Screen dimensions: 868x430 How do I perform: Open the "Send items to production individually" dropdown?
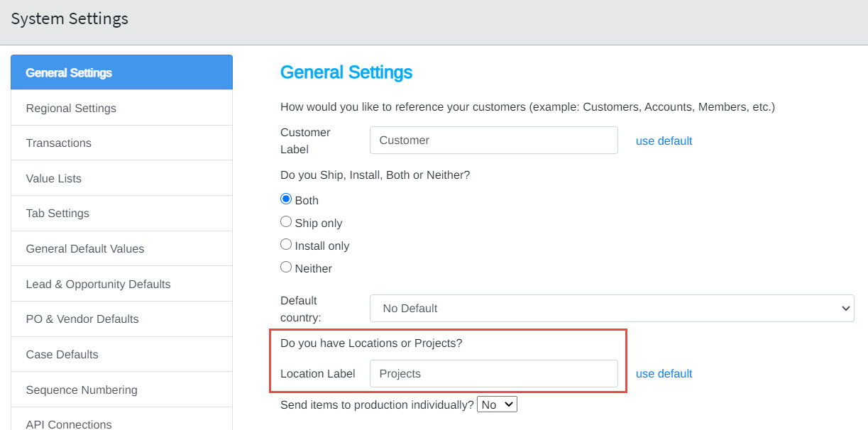click(496, 404)
